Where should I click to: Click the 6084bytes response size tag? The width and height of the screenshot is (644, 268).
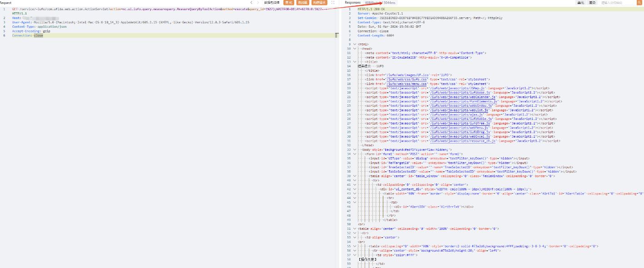click(372, 3)
